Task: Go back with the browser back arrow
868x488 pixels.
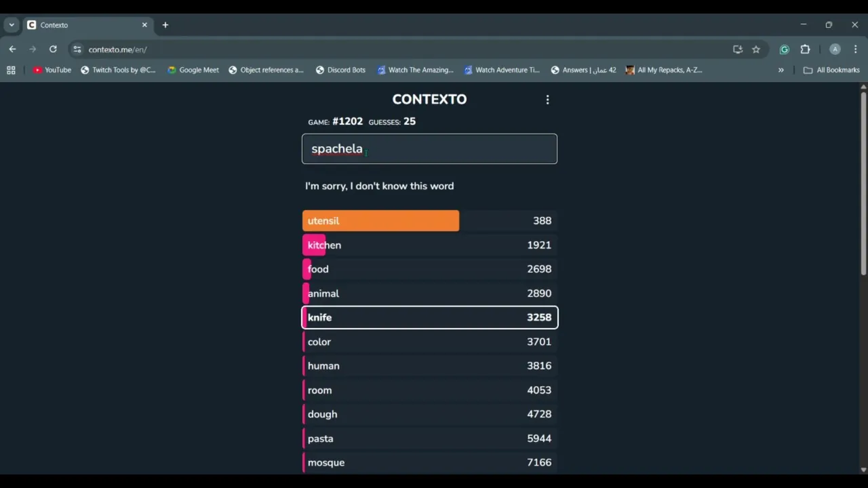Action: click(12, 49)
